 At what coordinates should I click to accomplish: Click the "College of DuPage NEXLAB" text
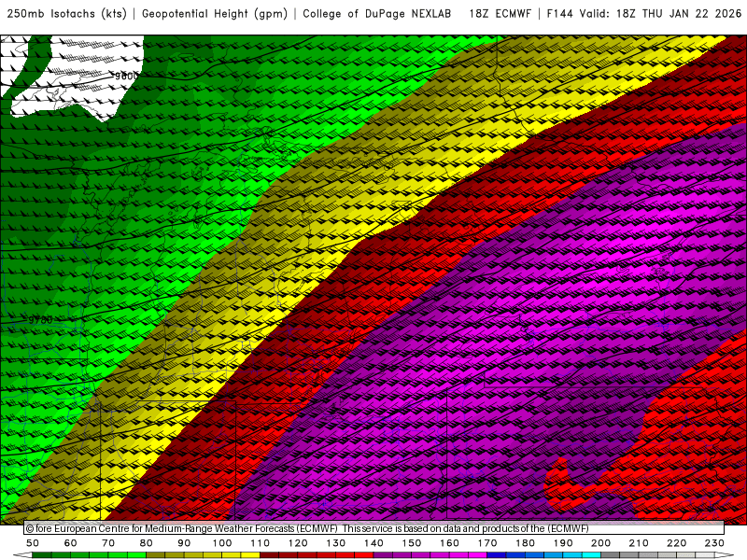coord(377,14)
